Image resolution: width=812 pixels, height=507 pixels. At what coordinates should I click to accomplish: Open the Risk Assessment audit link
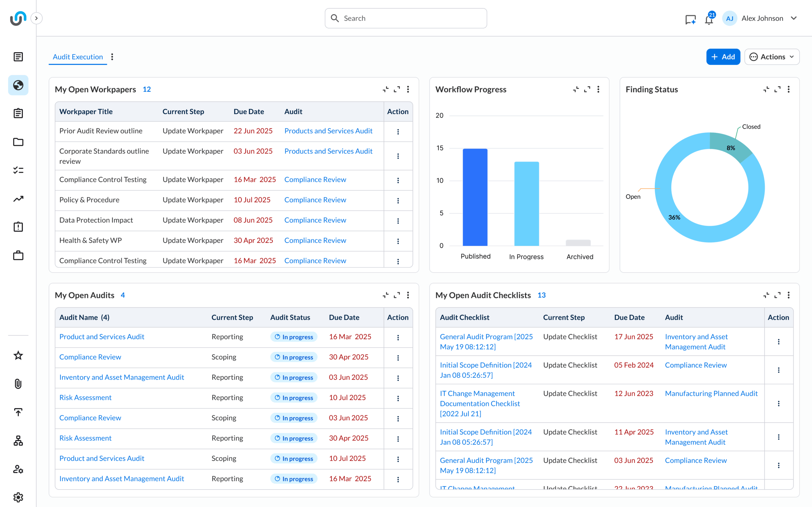pyautogui.click(x=85, y=397)
